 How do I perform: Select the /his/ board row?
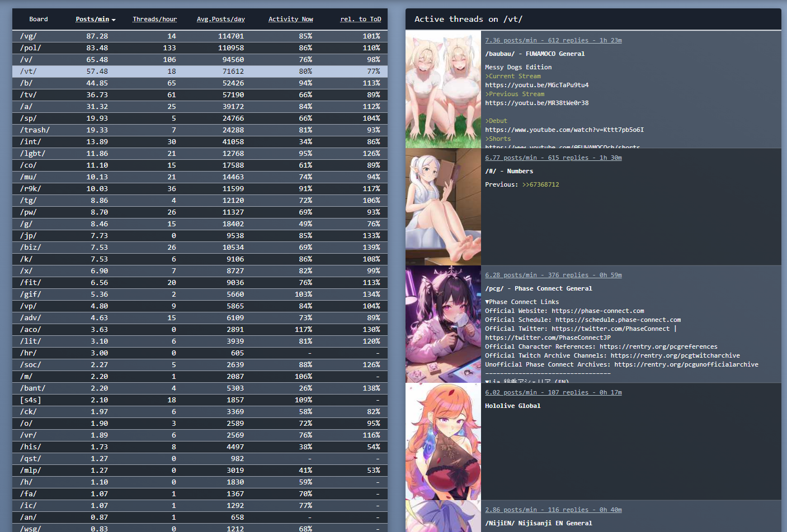[200, 447]
